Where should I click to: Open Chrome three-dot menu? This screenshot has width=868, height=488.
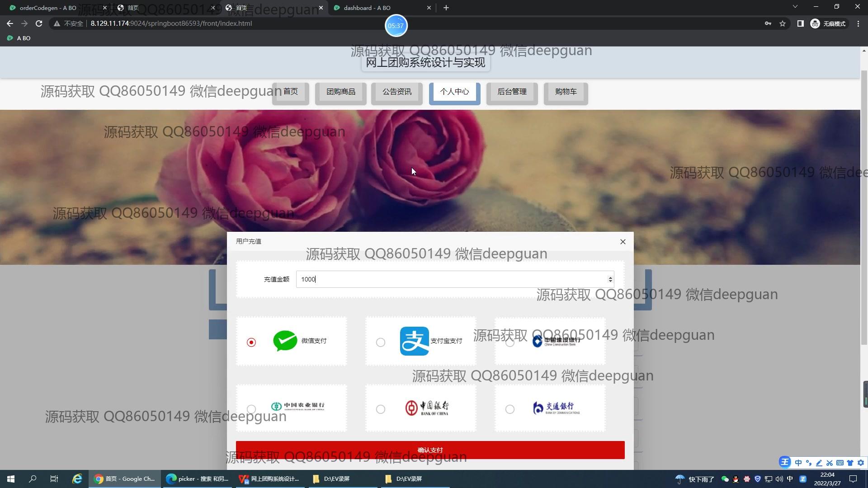pyautogui.click(x=858, y=23)
